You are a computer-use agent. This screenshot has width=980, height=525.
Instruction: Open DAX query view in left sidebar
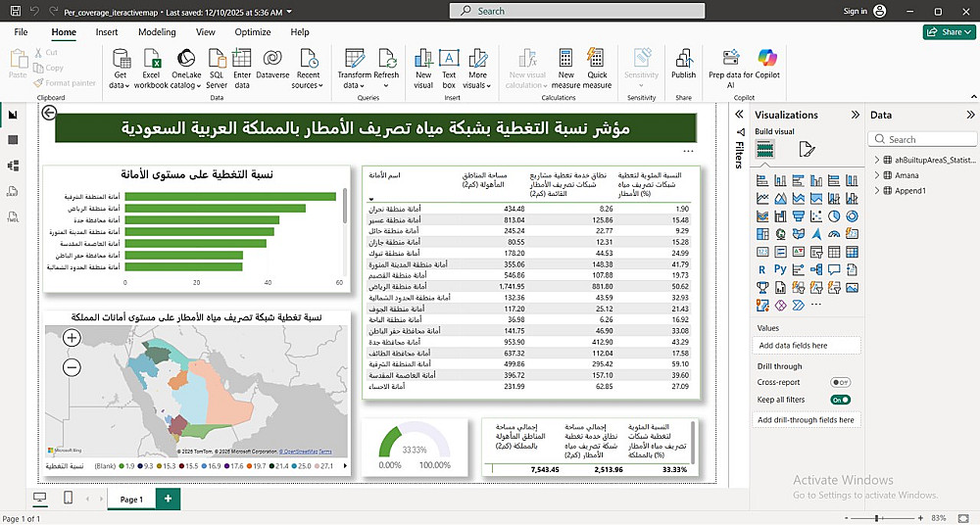point(13,191)
